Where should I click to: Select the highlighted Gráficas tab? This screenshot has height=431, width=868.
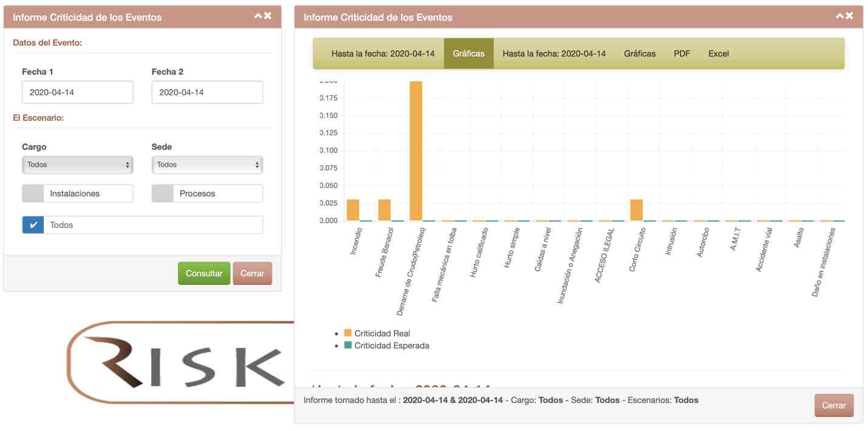(x=469, y=53)
